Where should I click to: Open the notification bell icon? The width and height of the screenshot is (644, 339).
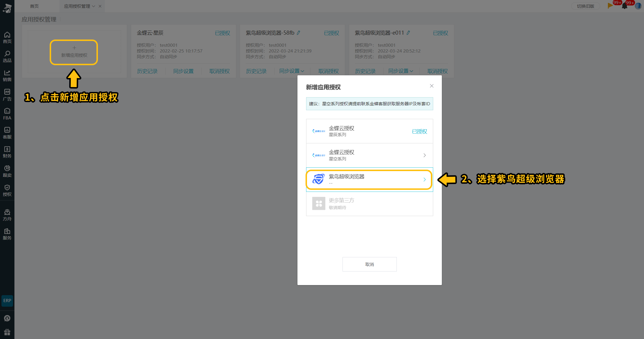click(x=625, y=6)
